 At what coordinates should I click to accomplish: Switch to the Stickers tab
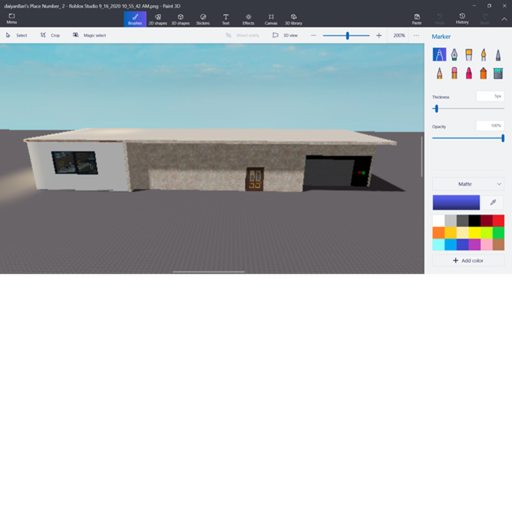203,19
